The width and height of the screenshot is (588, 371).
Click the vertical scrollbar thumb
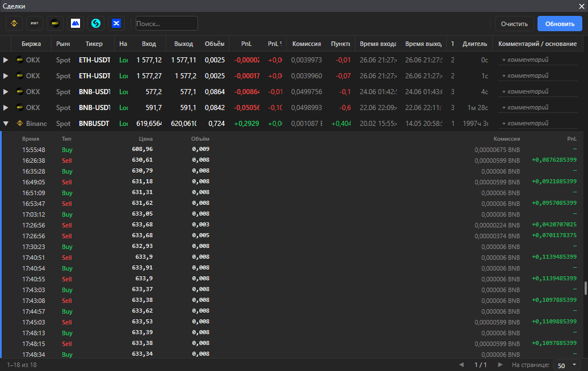[x=585, y=288]
